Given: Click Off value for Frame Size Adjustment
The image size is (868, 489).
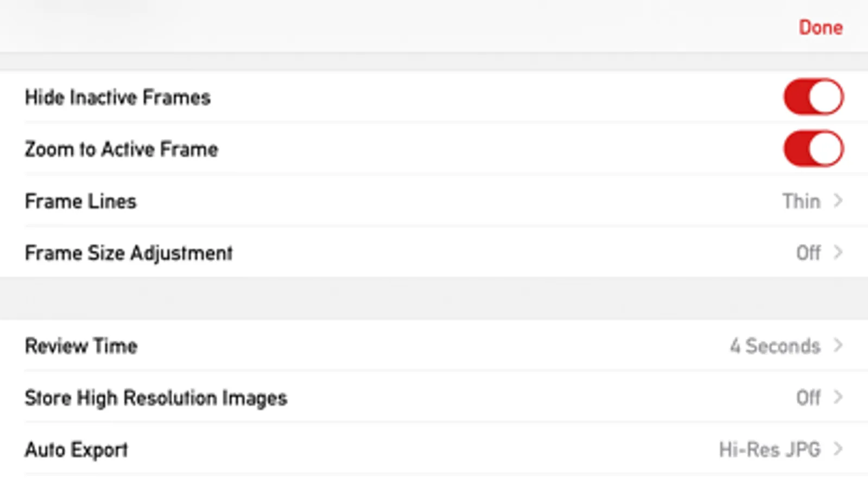Looking at the screenshot, I should point(808,253).
